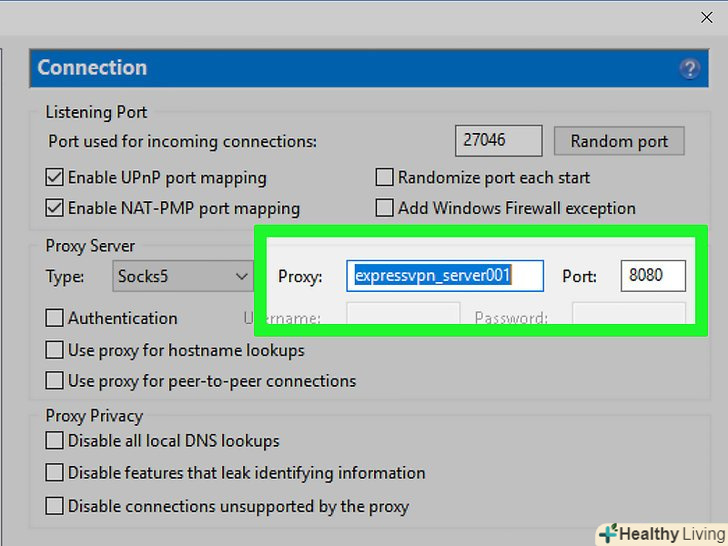Click the Random port button
The height and width of the screenshot is (546, 728).
point(619,141)
